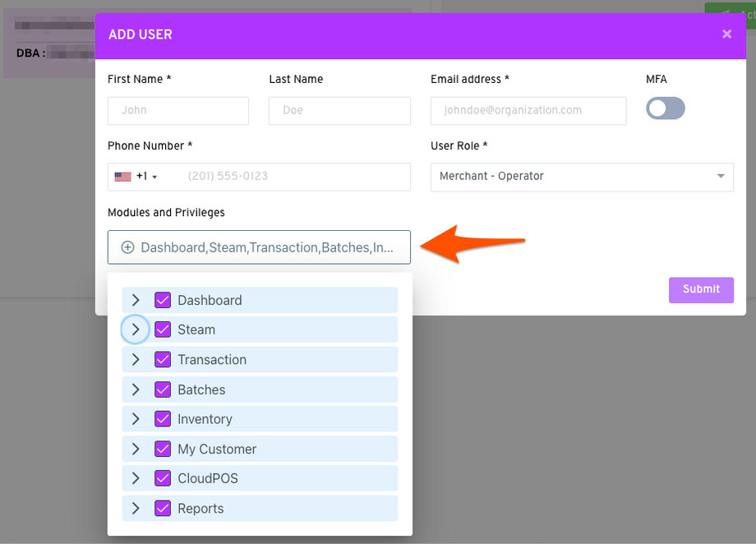Expand the Inventory privileges chevron
This screenshot has width=756, height=544.
click(x=136, y=419)
